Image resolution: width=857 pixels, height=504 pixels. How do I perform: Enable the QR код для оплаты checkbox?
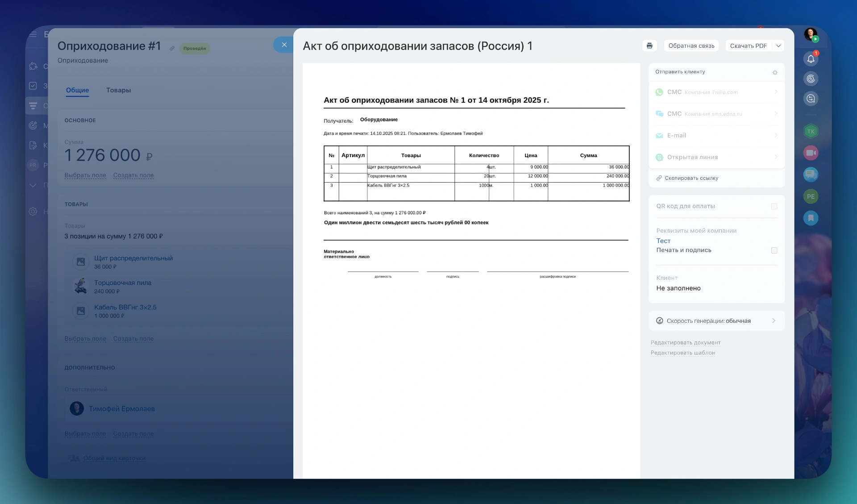point(774,206)
